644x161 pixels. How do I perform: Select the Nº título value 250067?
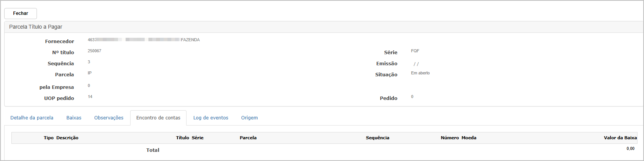click(94, 51)
